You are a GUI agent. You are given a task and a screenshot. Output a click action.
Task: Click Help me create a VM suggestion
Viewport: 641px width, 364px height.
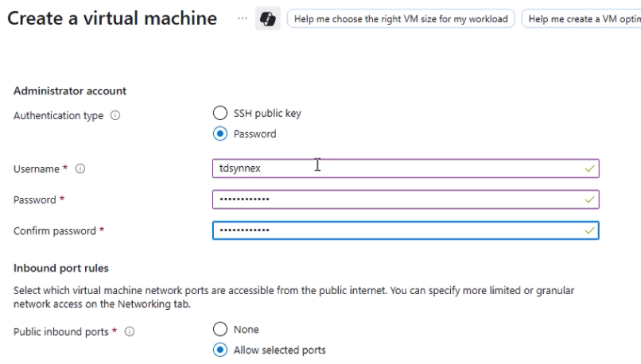click(x=581, y=19)
